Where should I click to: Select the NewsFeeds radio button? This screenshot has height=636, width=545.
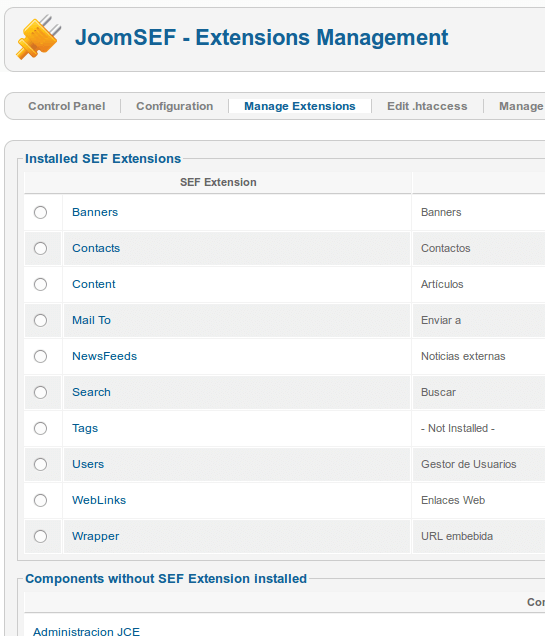(41, 357)
